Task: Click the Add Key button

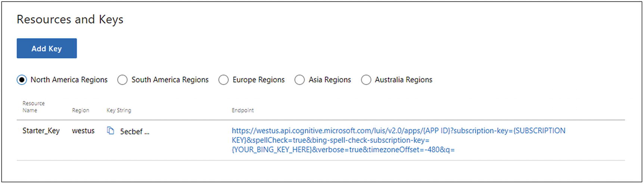Action: (x=47, y=48)
